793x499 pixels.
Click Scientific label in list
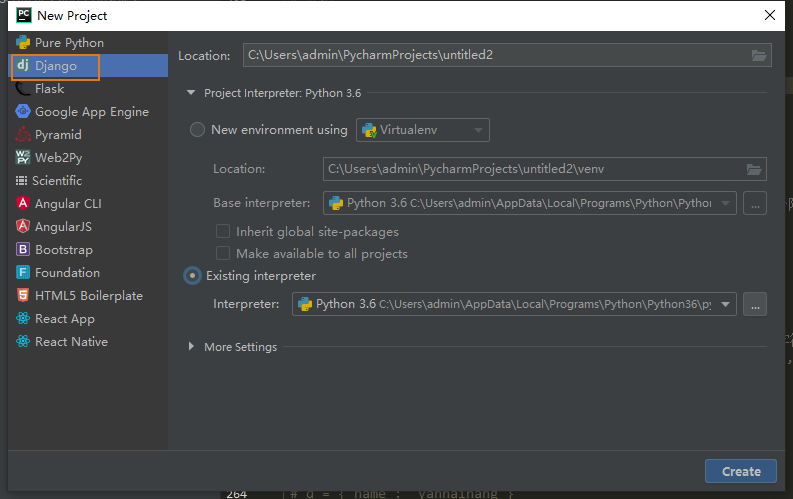[57, 180]
